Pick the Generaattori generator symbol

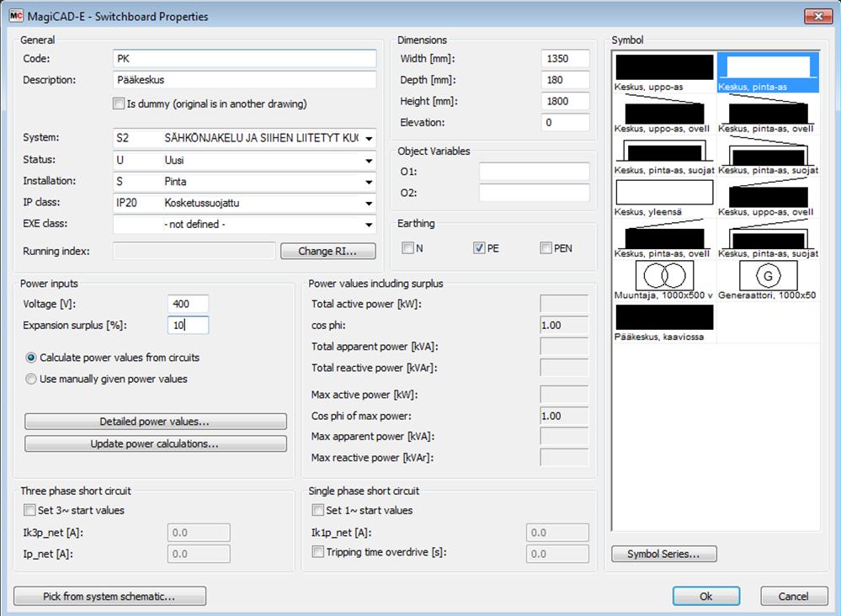click(768, 280)
